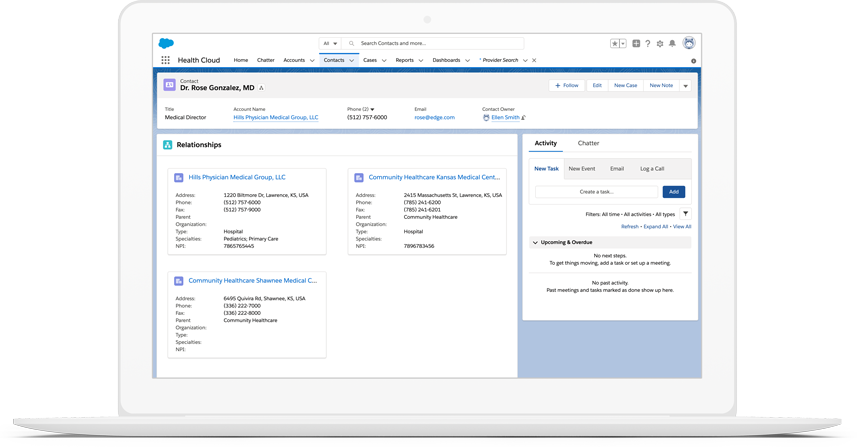Open Community Healthcare Shawnee Medical link
Image resolution: width=857 pixels, height=447 pixels.
coord(253,281)
